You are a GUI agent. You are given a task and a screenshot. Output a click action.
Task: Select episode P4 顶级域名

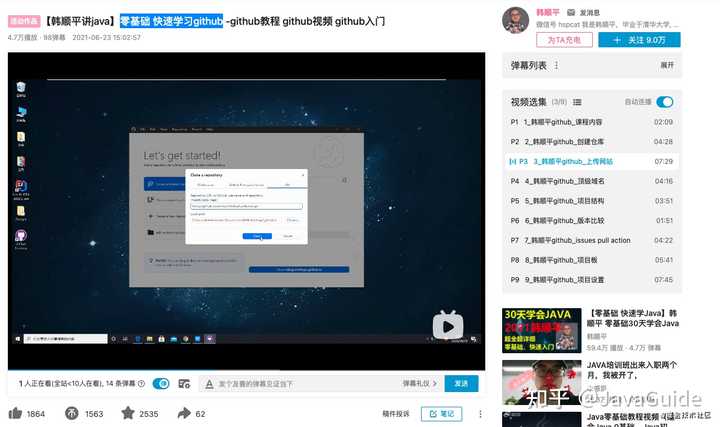591,181
